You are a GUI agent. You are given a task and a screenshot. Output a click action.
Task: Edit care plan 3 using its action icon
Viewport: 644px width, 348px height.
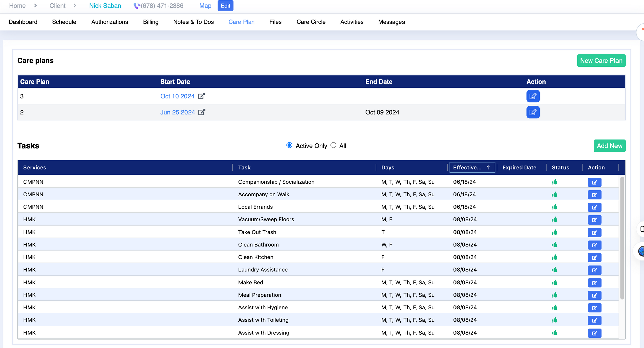click(x=533, y=96)
